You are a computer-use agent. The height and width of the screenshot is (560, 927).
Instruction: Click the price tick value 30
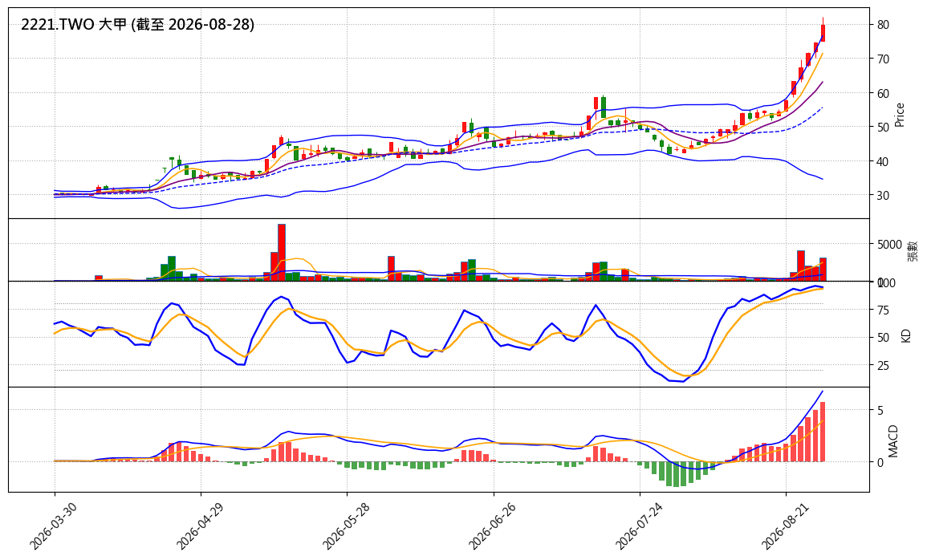884,196
